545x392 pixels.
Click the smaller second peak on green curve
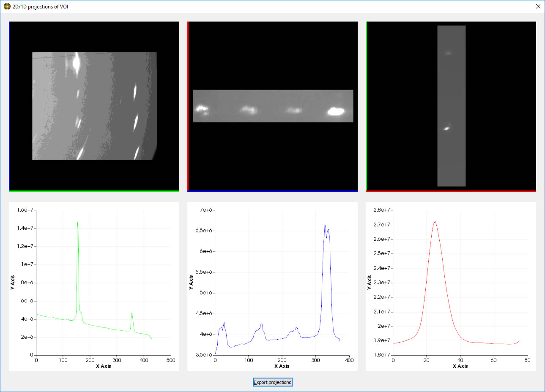pos(132,313)
